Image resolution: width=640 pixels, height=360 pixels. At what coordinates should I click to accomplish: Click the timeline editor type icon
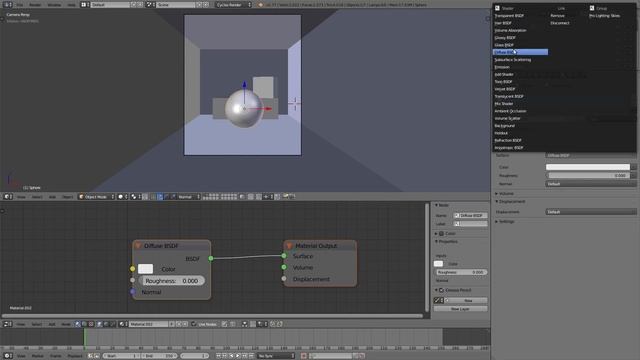pyautogui.click(x=8, y=356)
